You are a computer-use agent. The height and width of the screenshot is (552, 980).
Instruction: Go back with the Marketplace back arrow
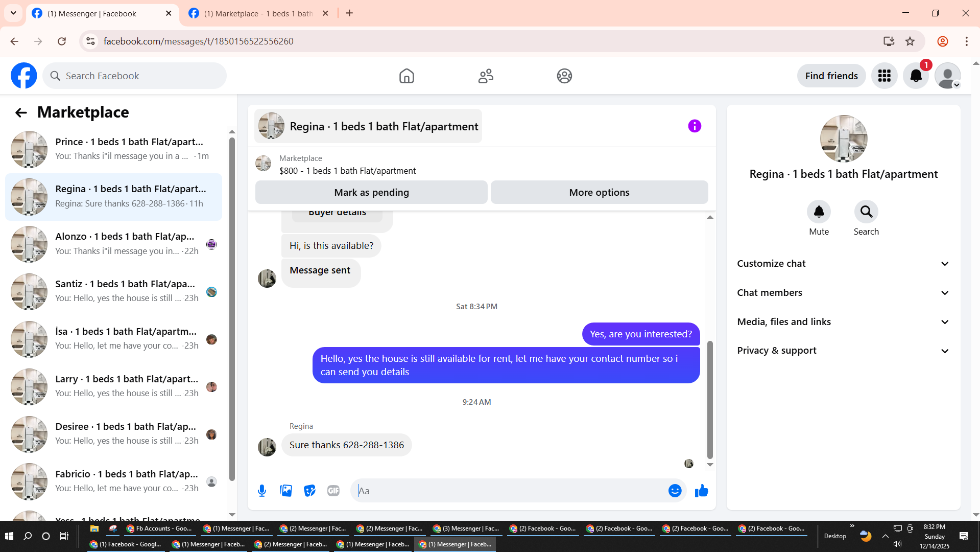point(21,112)
